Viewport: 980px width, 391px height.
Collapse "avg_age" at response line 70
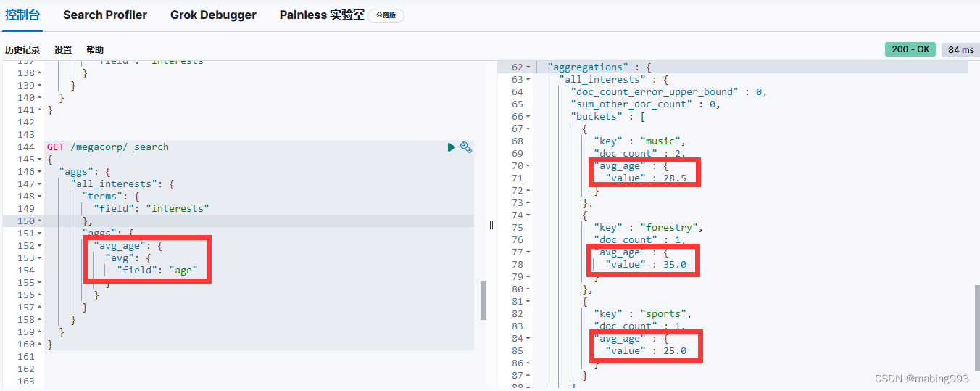point(528,166)
